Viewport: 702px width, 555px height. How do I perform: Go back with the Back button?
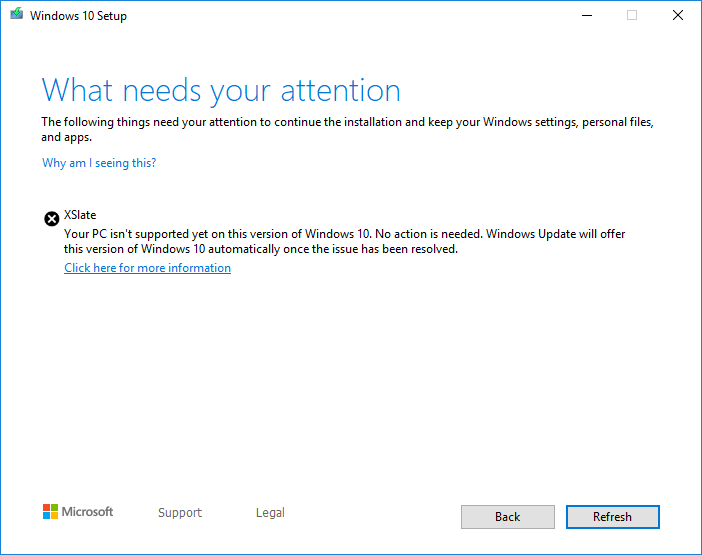click(508, 517)
